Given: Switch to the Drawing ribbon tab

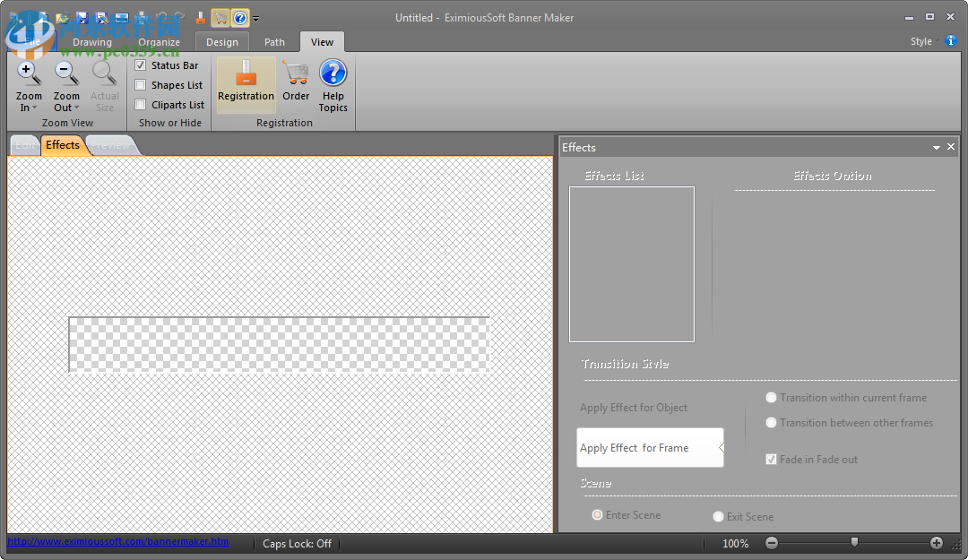Looking at the screenshot, I should (x=91, y=41).
